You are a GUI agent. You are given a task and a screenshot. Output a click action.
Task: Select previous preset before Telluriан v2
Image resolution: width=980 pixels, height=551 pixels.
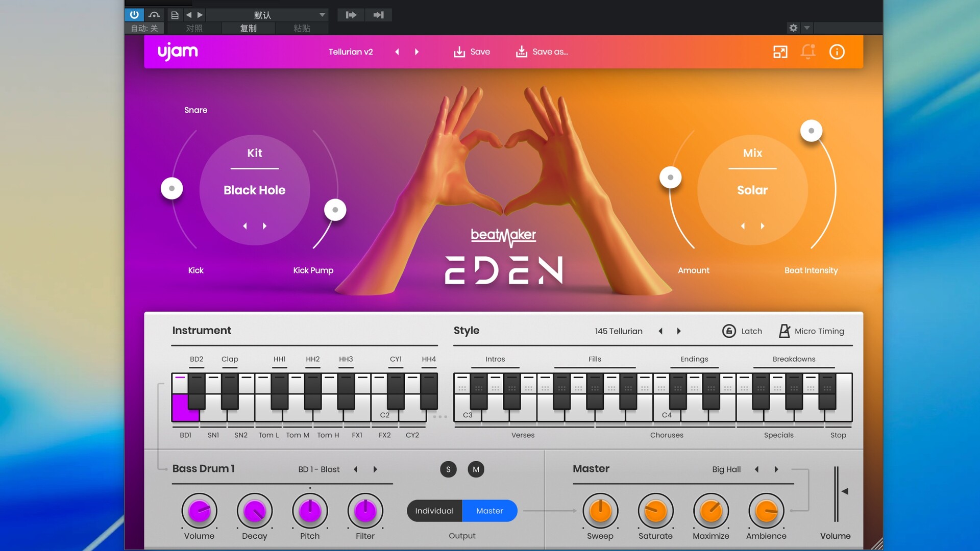[397, 52]
